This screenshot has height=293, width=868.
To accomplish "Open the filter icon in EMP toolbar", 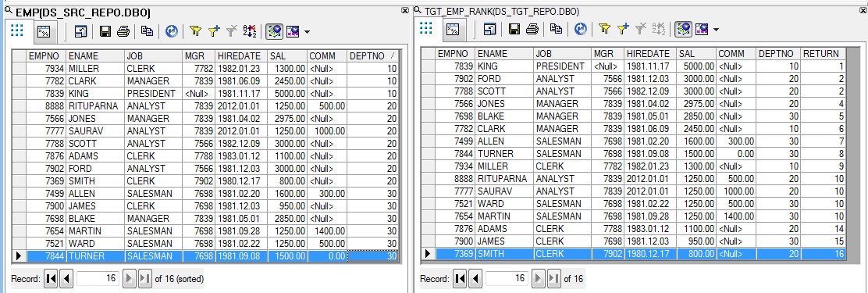I will click(x=195, y=31).
